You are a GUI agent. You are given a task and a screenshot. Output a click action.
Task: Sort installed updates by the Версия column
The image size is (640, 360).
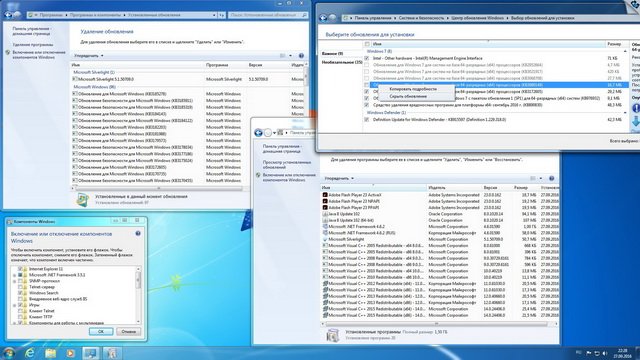pos(255,65)
